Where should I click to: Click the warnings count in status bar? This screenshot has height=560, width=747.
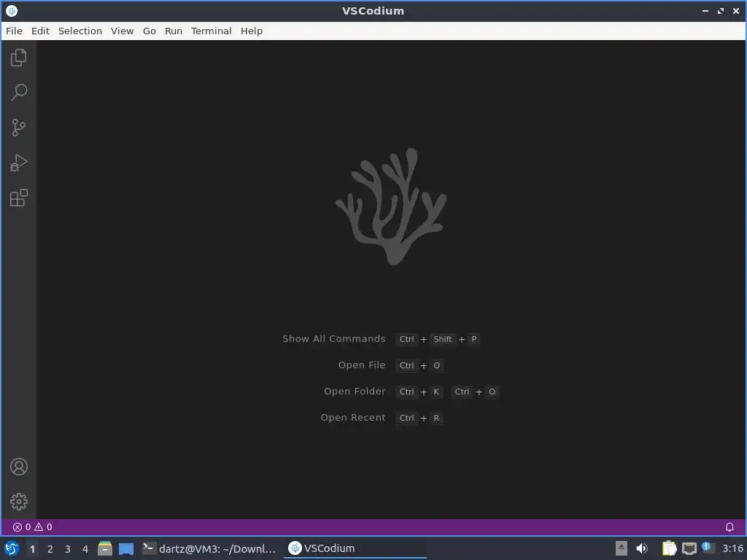coord(43,527)
